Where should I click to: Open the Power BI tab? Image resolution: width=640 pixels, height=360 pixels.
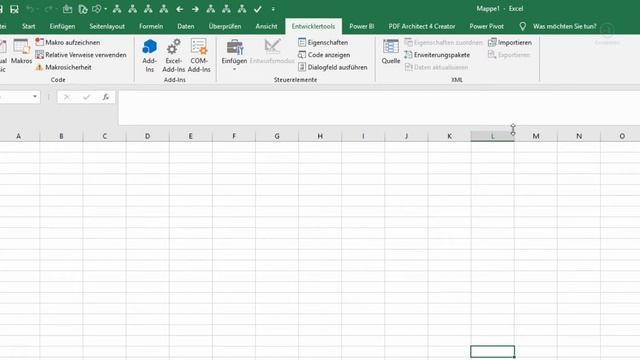coord(362,26)
